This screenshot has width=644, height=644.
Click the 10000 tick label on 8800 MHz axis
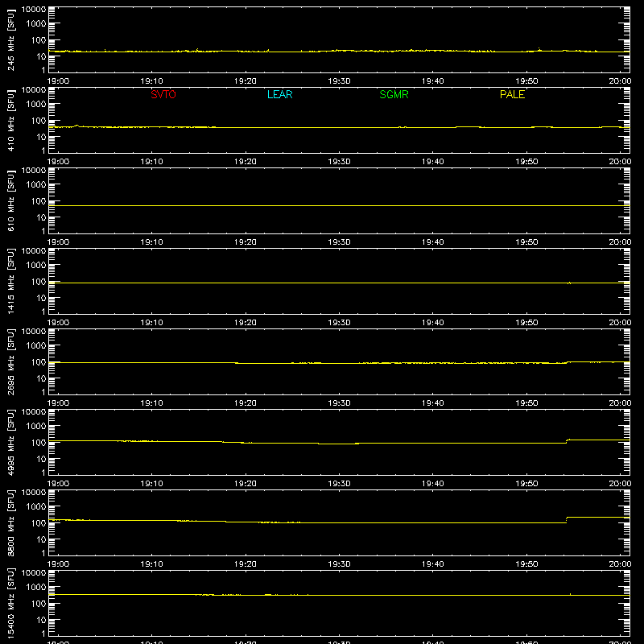pyautogui.click(x=34, y=493)
